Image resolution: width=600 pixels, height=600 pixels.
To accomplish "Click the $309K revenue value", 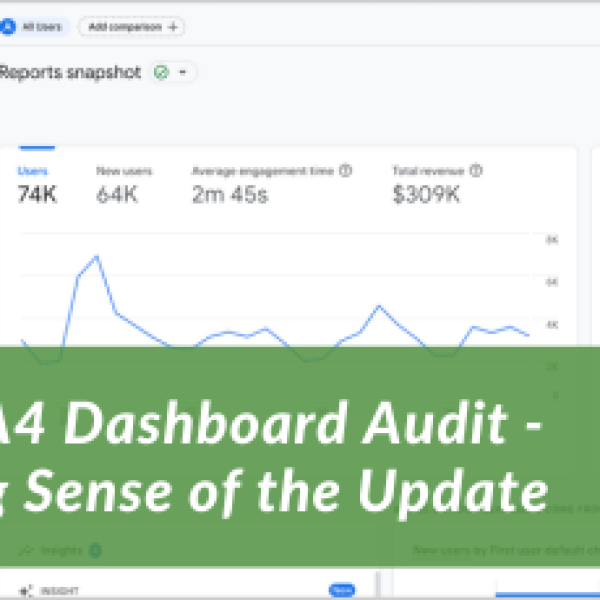I will pyautogui.click(x=426, y=194).
